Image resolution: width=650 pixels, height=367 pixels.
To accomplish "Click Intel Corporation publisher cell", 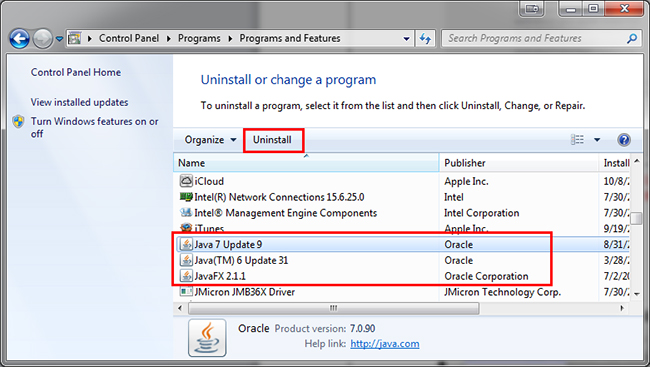I will tap(481, 213).
